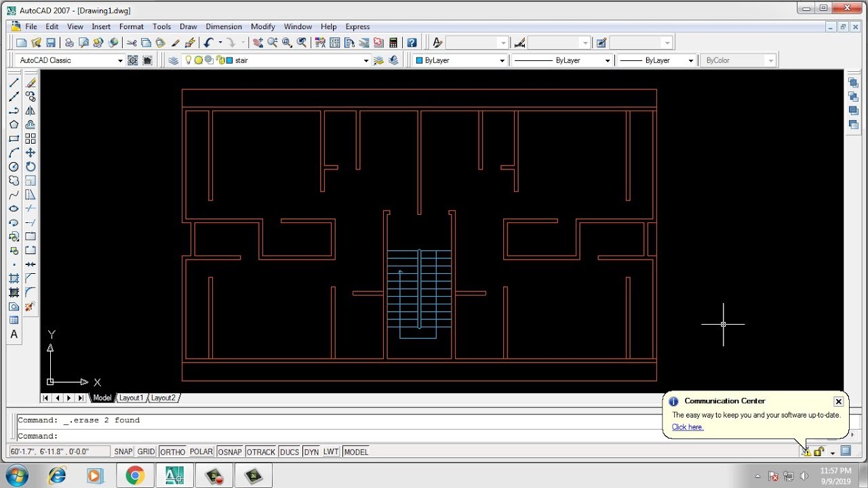Select the Polygon draw tool
Screen dimensions: 868x488
tap(14, 125)
